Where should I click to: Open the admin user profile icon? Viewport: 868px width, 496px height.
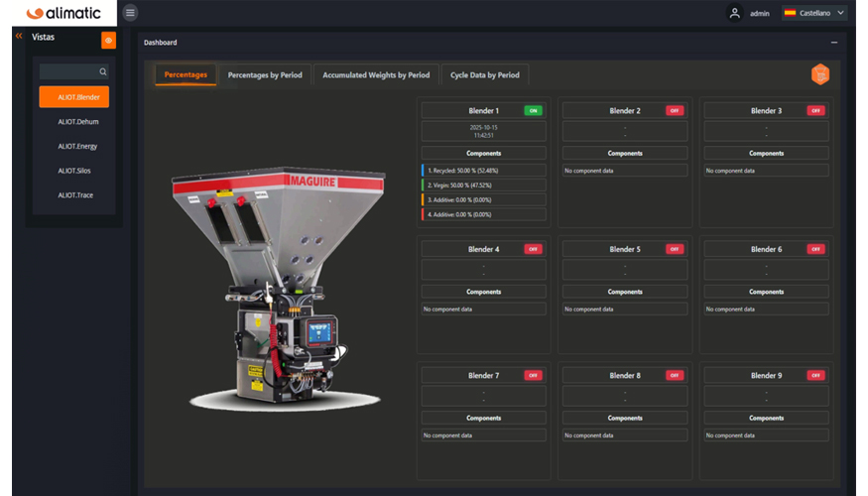click(x=735, y=13)
